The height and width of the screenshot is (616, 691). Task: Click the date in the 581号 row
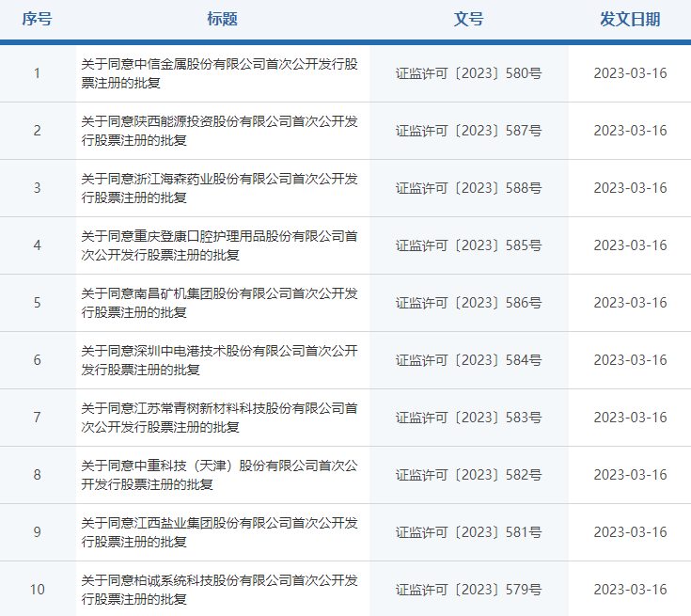630,531
